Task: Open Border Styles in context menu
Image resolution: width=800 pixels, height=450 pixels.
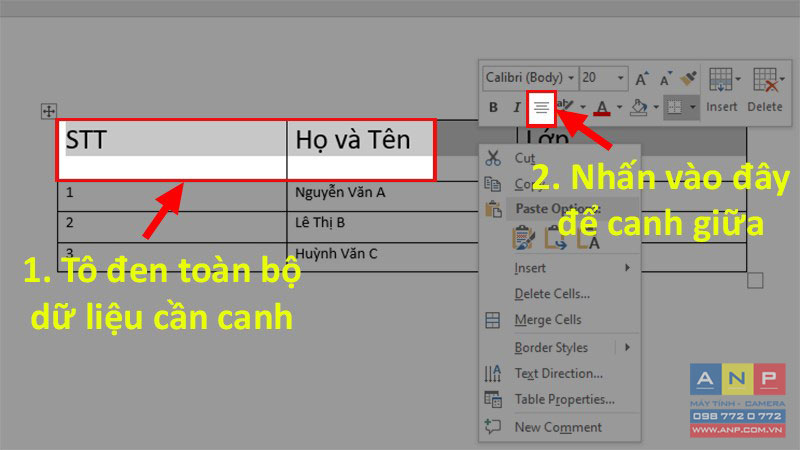Action: coord(560,347)
